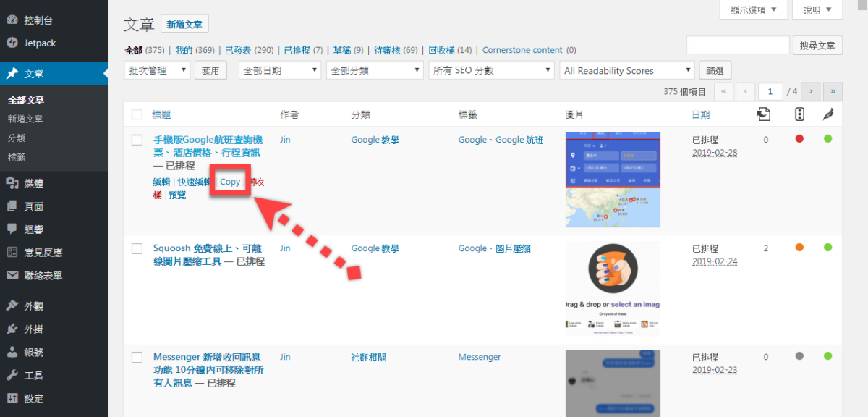Screen dimensions: 868x417
Task: Sort posts by the 日期 column header
Action: click(x=701, y=114)
